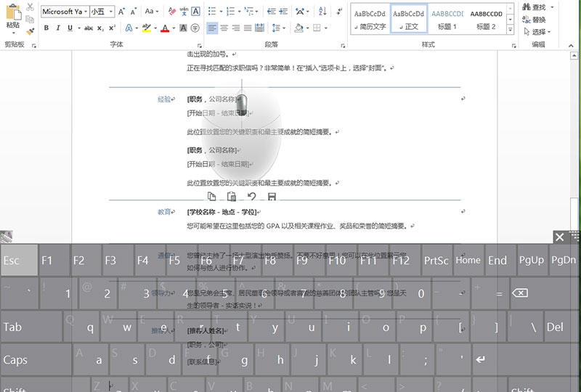Select the 简历文字 style
The image size is (581, 392).
click(370, 19)
